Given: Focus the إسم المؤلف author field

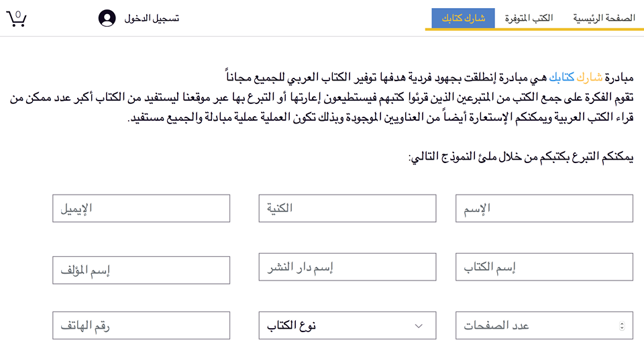Looking at the screenshot, I should [x=141, y=270].
